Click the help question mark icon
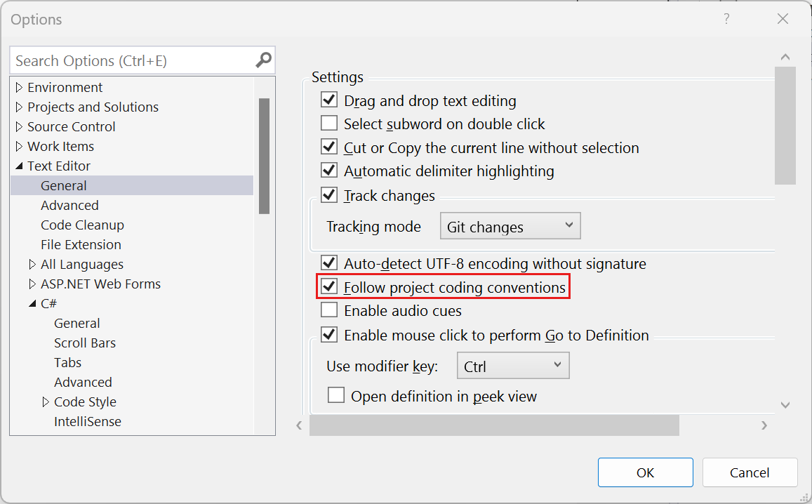Screen dimensions: 812x504 point(726,19)
